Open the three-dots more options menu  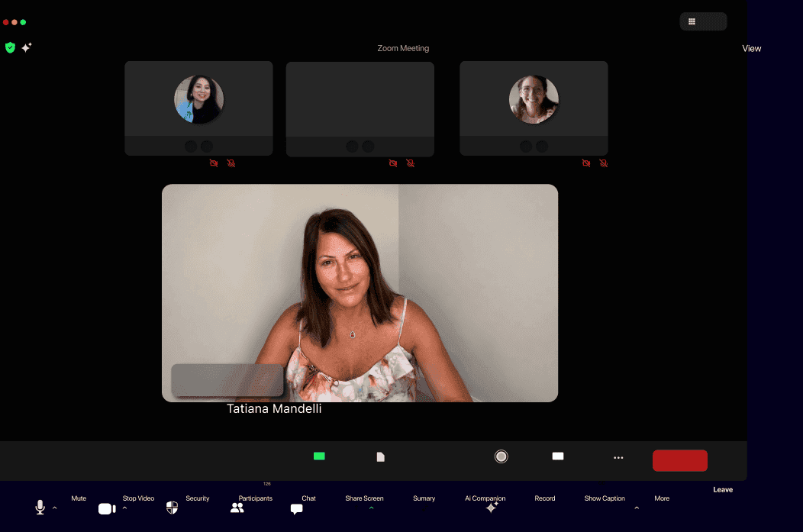click(x=618, y=458)
